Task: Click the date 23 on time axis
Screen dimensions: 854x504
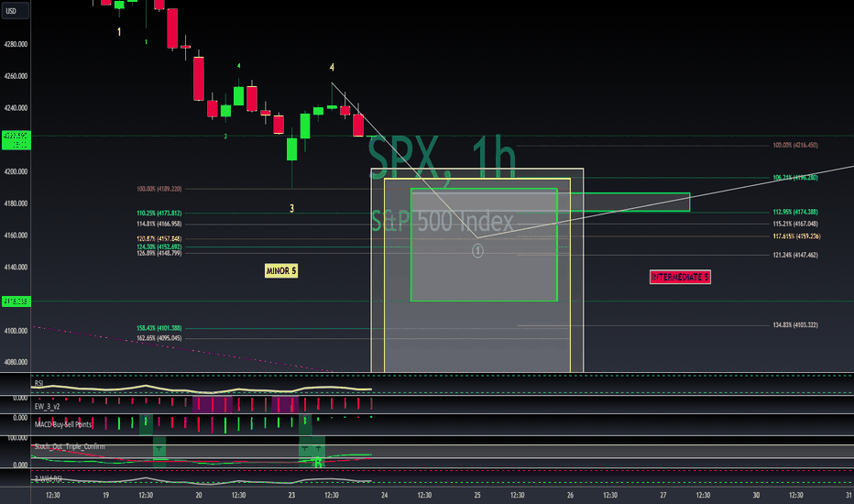Action: (x=292, y=495)
